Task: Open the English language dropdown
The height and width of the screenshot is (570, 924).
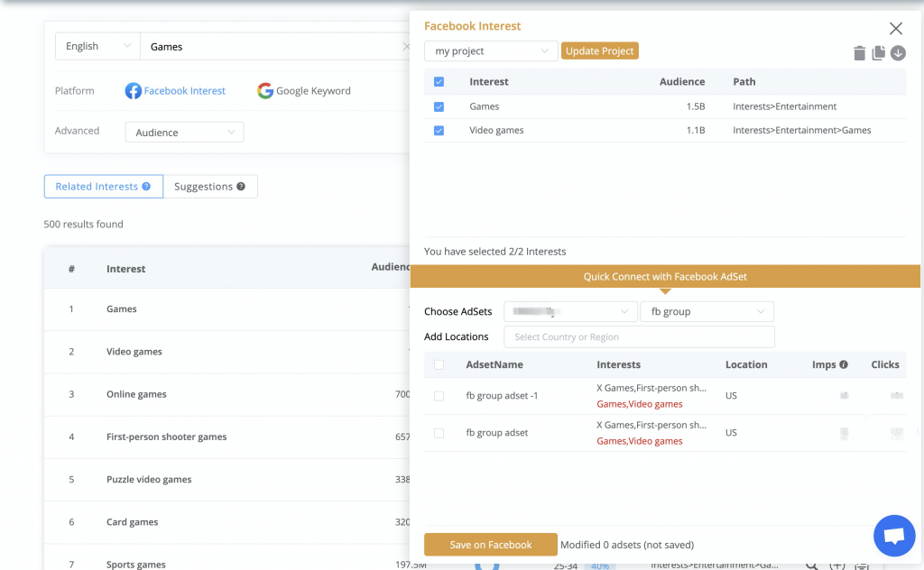Action: click(97, 47)
